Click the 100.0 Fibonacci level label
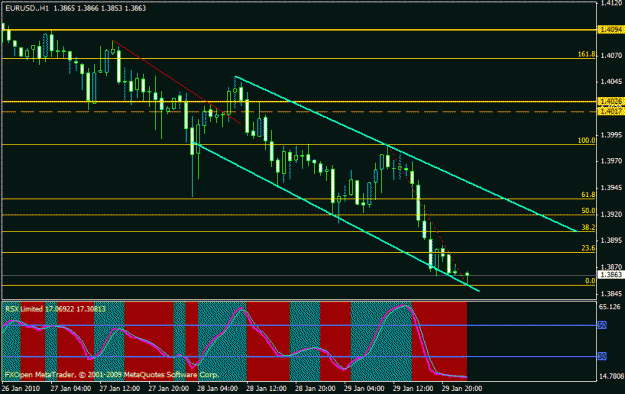 [586, 140]
